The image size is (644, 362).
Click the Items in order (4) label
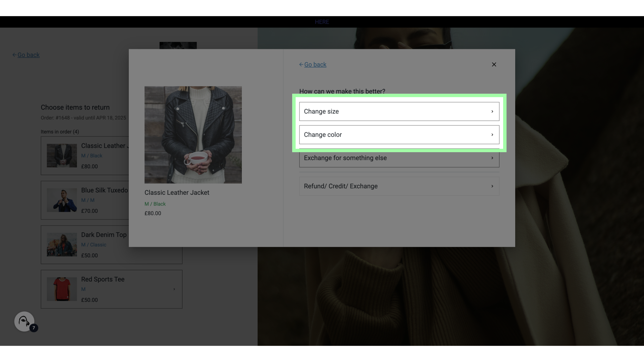click(60, 132)
